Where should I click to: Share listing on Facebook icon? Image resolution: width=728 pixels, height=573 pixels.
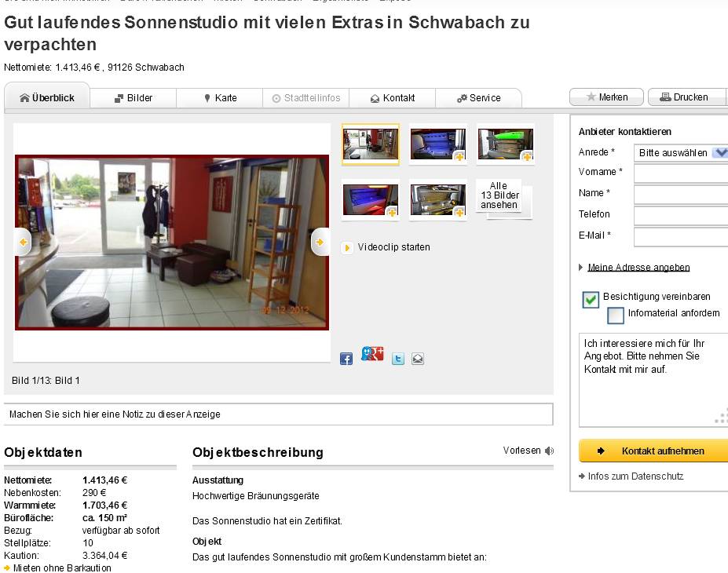pos(346,359)
